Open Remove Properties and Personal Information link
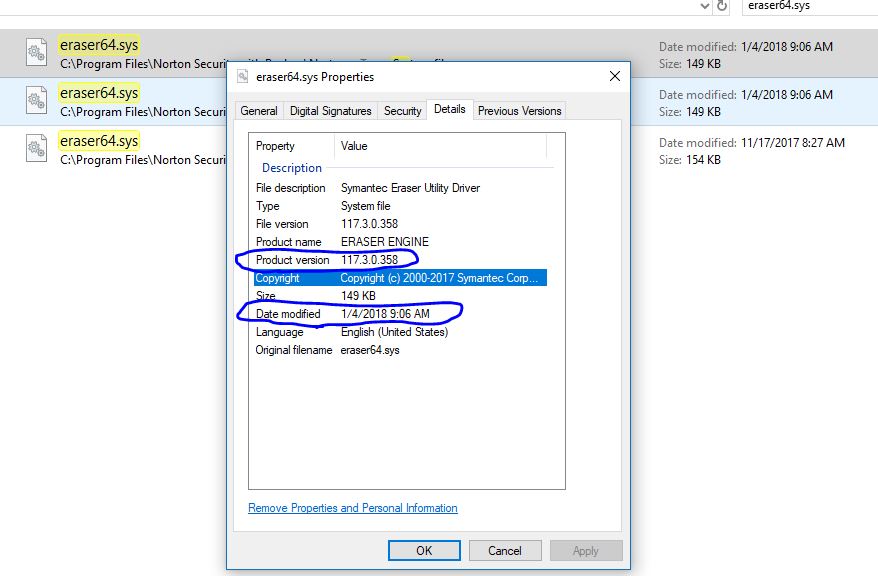The width and height of the screenshot is (878, 576). 353,508
